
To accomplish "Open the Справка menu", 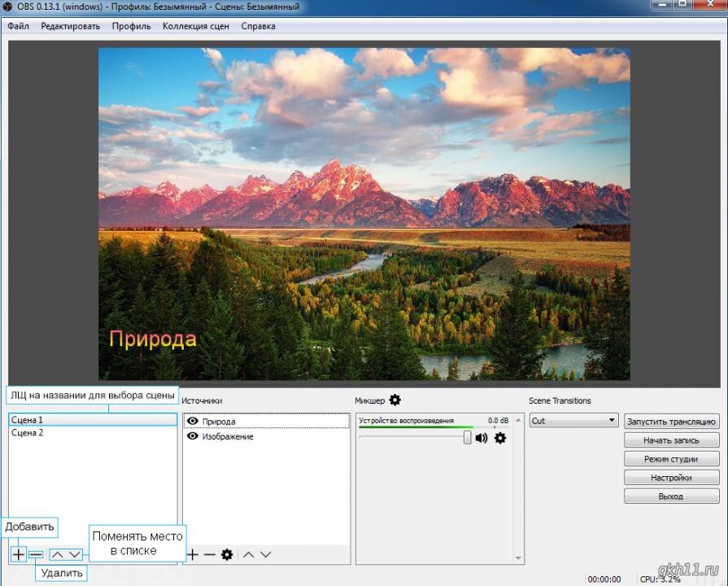I will coord(258,26).
